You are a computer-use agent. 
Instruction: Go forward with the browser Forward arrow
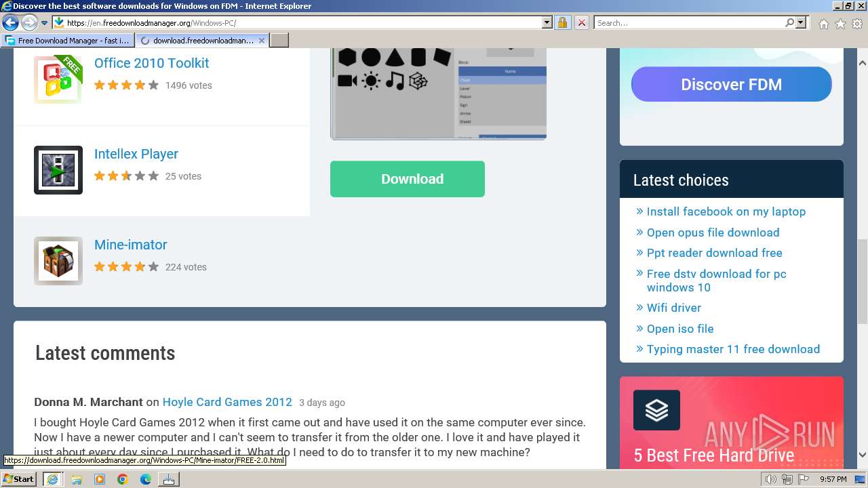(x=28, y=22)
